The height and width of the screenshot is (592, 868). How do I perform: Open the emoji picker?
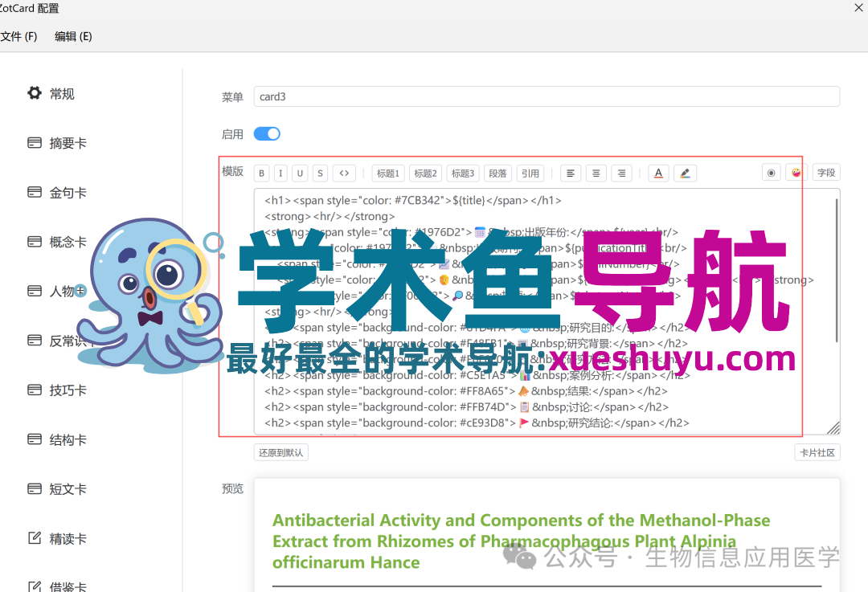tap(796, 173)
